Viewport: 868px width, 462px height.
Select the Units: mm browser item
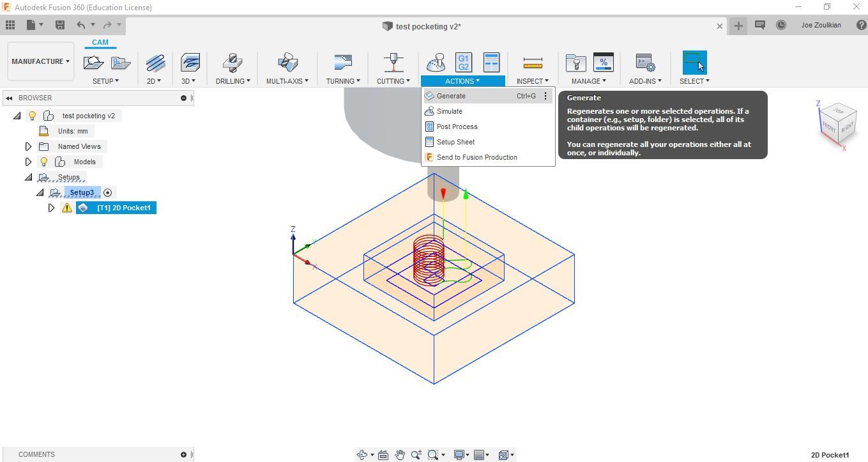point(73,131)
